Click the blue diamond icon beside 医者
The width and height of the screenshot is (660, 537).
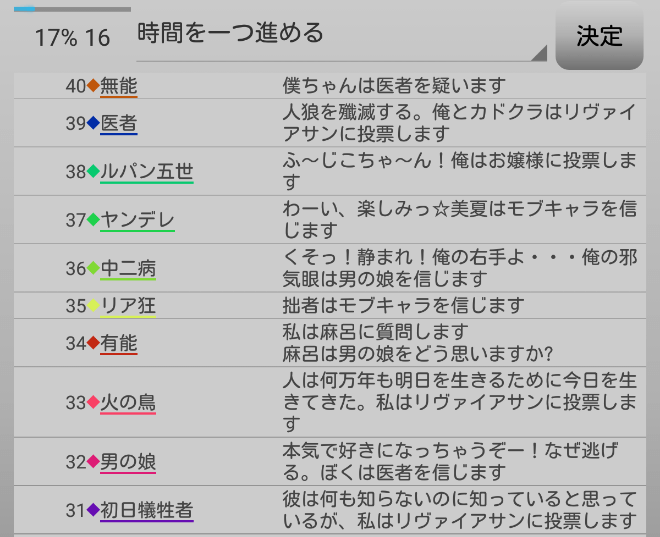(94, 123)
